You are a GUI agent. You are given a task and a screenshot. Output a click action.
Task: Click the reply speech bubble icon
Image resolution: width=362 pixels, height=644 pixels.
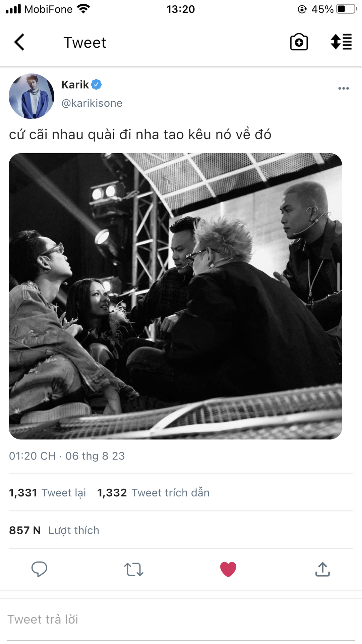pyautogui.click(x=39, y=569)
